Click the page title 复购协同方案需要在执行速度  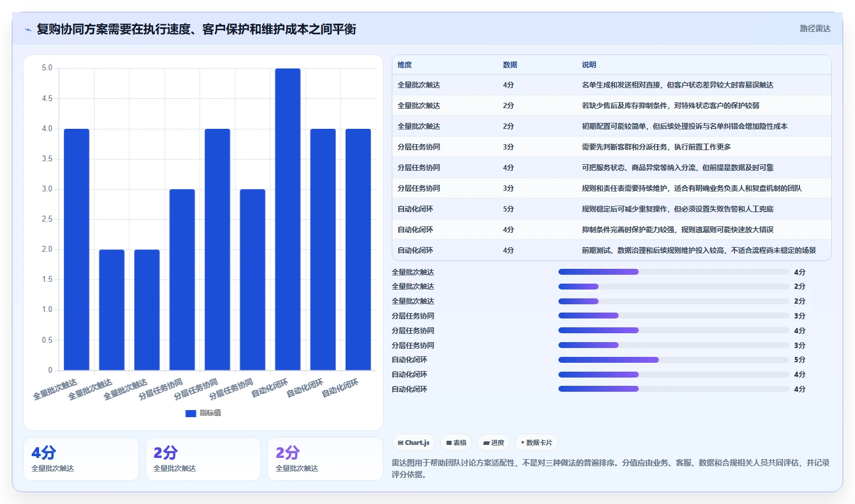click(x=196, y=29)
